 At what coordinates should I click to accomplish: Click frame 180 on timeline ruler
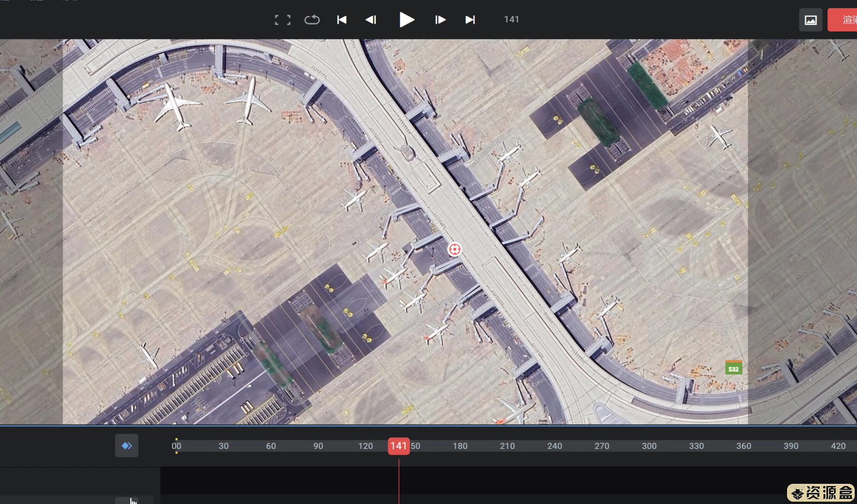[x=460, y=446]
